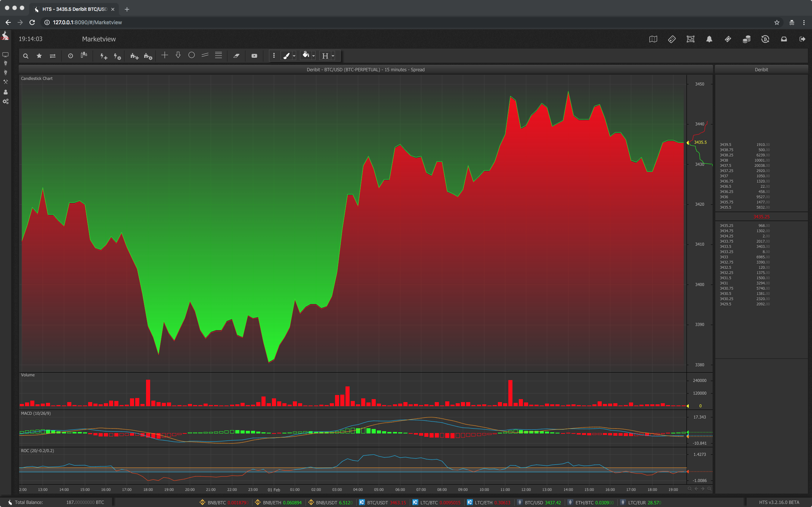Click the H heading style button

(x=325, y=56)
